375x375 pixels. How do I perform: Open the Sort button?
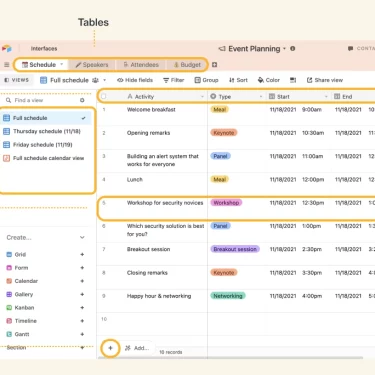238,80
